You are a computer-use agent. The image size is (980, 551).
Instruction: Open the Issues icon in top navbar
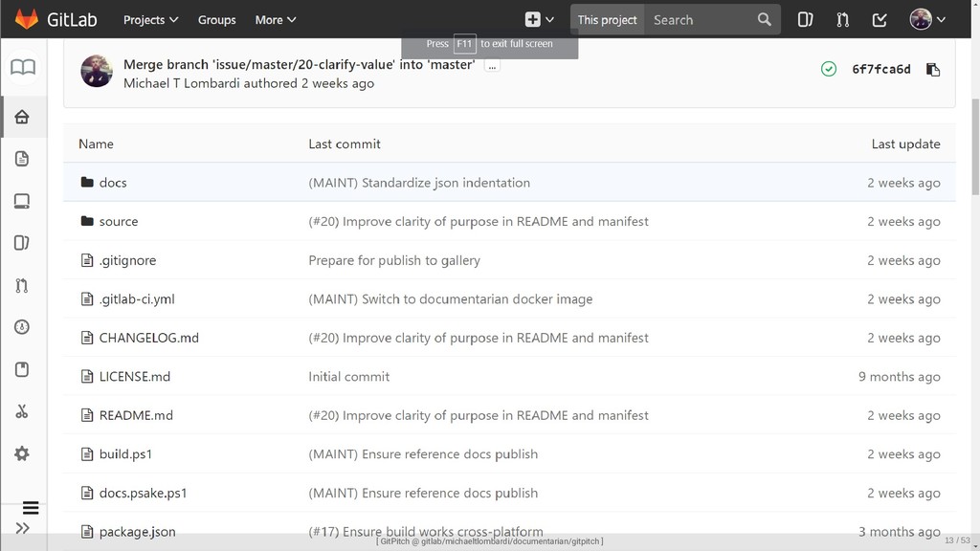point(805,19)
